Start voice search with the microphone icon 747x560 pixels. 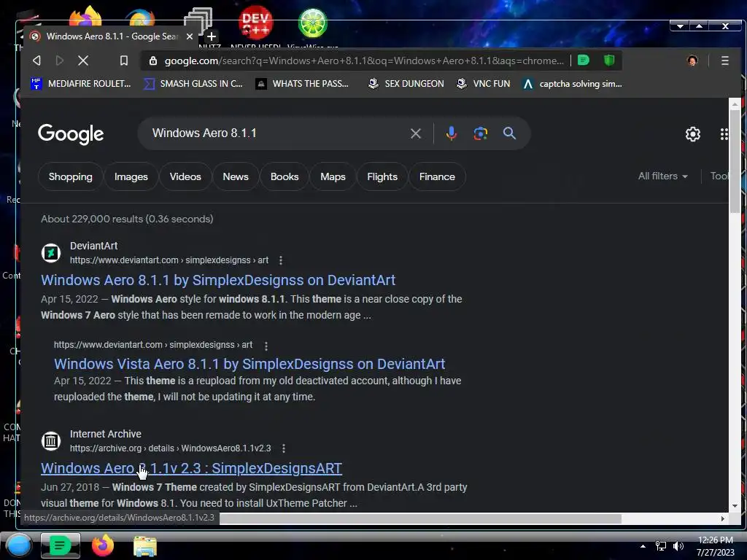click(451, 133)
